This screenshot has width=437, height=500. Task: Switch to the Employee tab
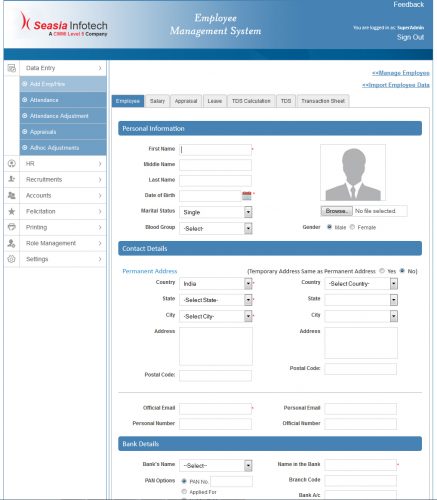tap(128, 101)
